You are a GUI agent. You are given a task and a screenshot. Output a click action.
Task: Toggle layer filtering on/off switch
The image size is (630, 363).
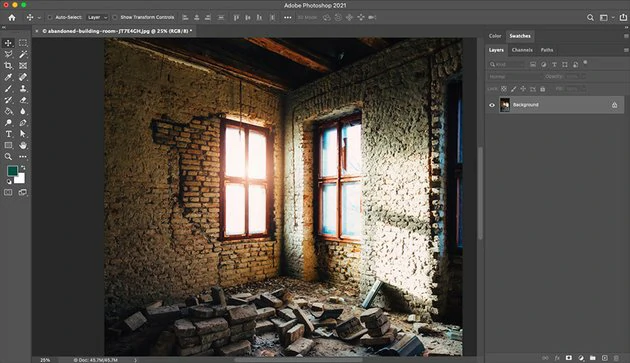click(585, 62)
